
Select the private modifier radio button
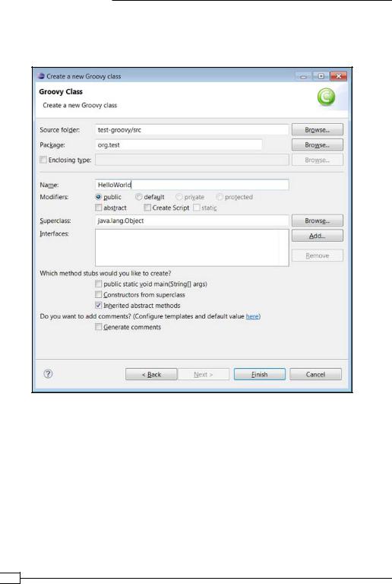(179, 197)
